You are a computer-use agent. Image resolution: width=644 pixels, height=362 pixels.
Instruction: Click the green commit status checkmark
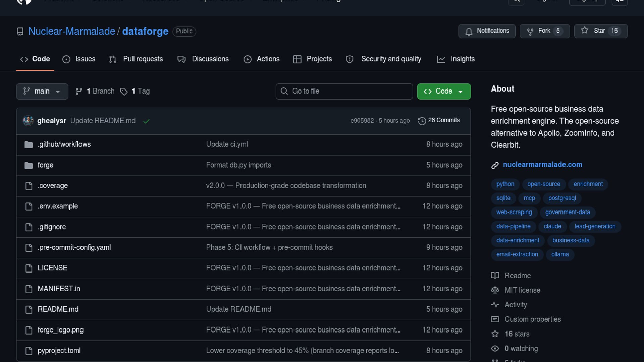pyautogui.click(x=146, y=121)
